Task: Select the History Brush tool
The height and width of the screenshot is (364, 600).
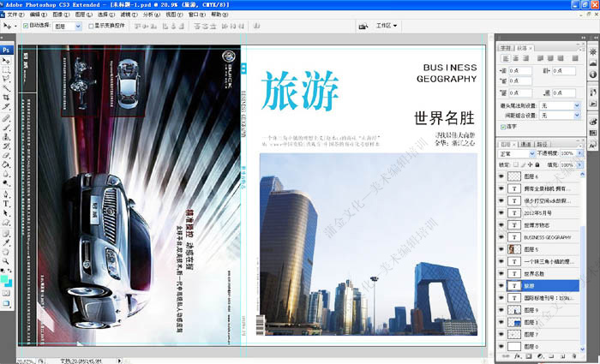Action: 6,146
